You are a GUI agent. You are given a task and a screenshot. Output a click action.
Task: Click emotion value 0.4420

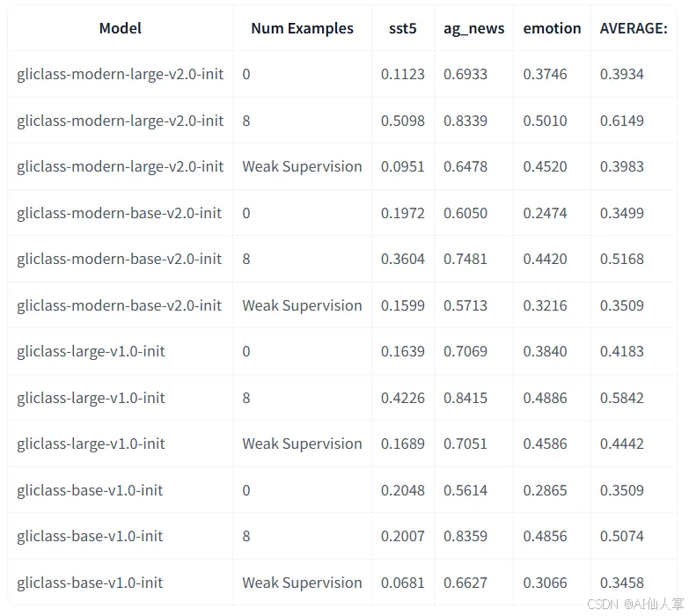pos(545,260)
